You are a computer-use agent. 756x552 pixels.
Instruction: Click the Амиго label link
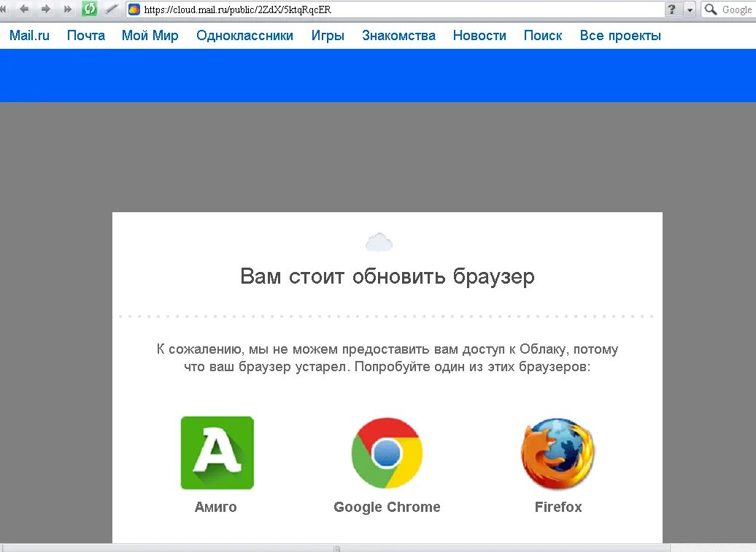[215, 507]
